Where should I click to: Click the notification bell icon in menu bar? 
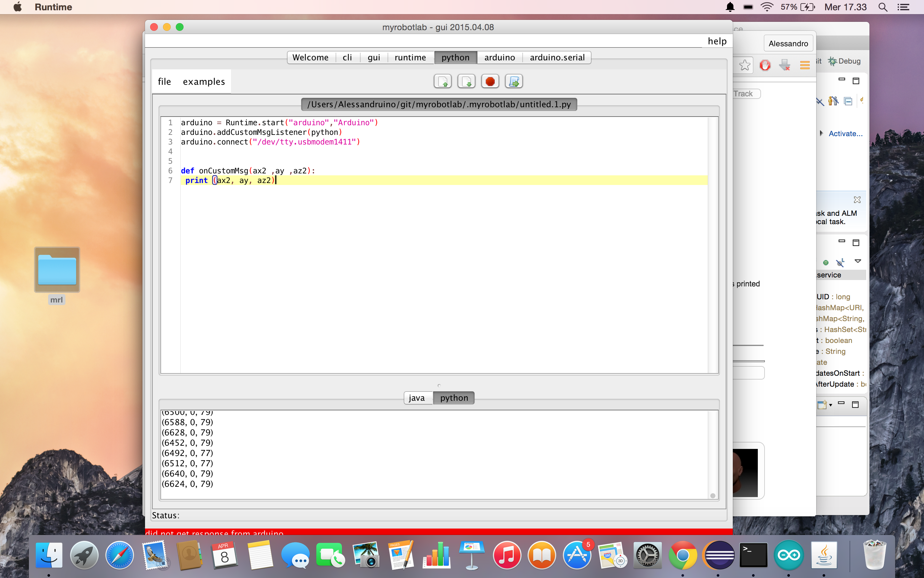[x=730, y=7]
